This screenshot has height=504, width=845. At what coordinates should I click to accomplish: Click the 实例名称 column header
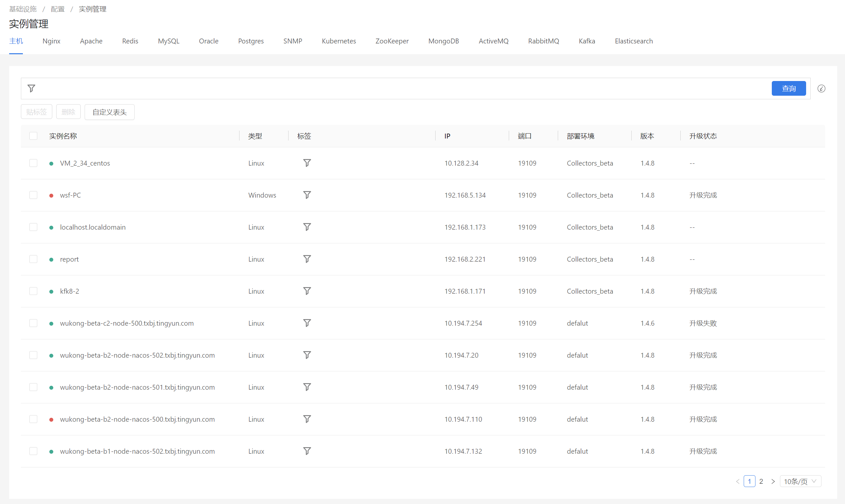click(x=63, y=136)
